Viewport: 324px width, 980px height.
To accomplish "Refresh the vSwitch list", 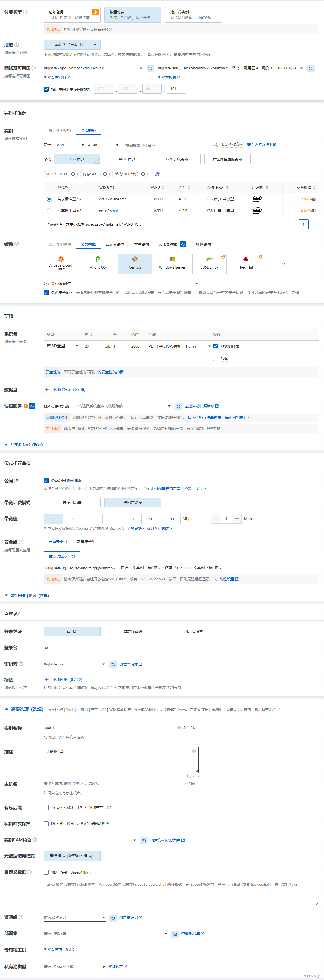I will point(311,68).
